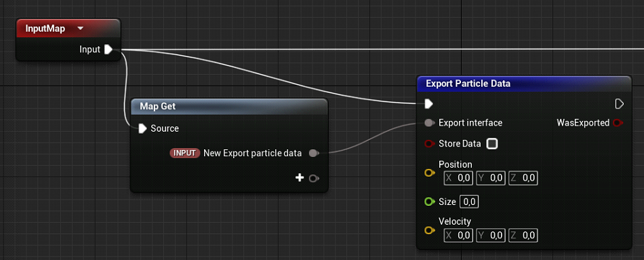Viewport: 644px width, 260px height.
Task: Click New Export particle data output pin
Action: coord(313,153)
